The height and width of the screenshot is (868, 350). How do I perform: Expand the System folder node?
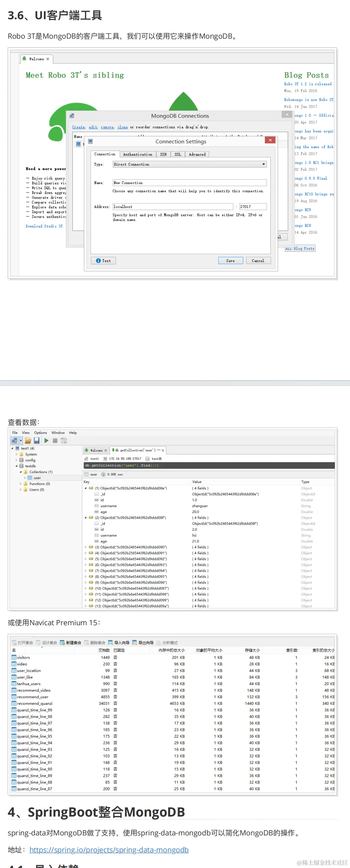[16, 454]
